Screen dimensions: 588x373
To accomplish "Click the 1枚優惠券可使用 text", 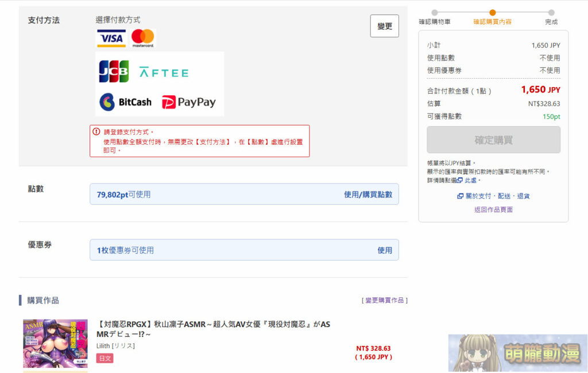I will 125,250.
